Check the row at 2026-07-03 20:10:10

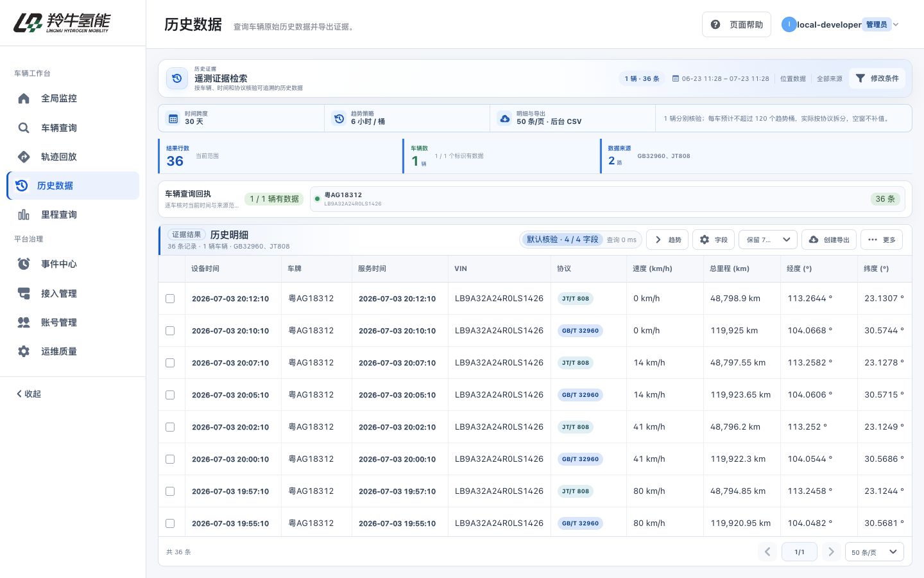tap(170, 331)
